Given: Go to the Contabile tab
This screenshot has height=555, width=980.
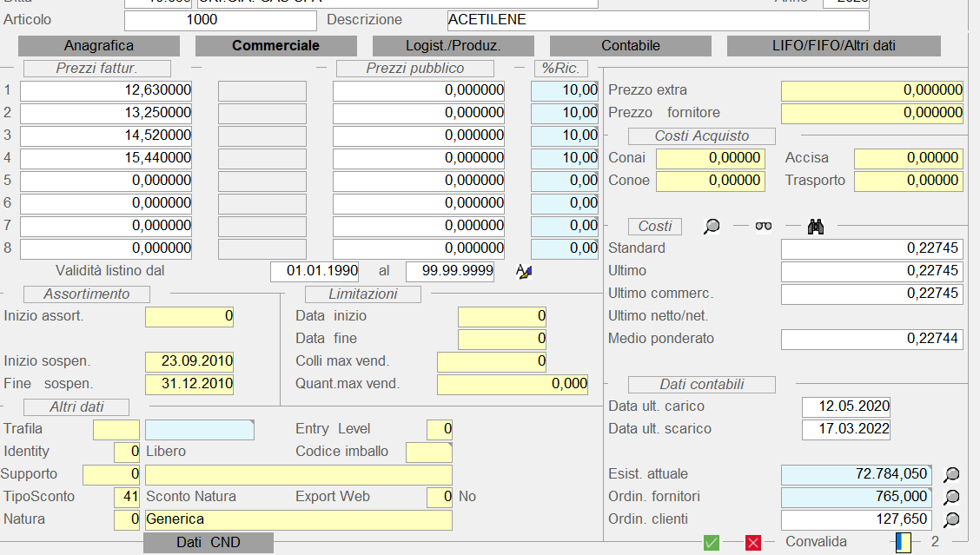Looking at the screenshot, I should tap(630, 46).
